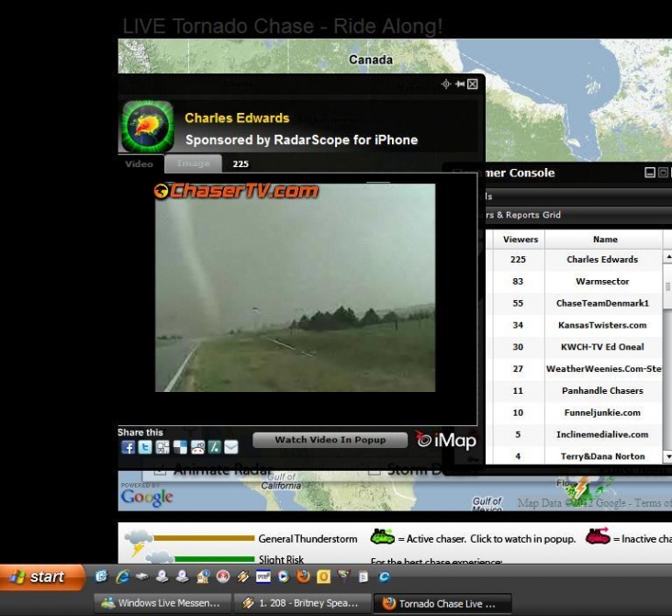
Task: Select KWCH-TV Ed Oneal in streamer table
Action: point(577,347)
